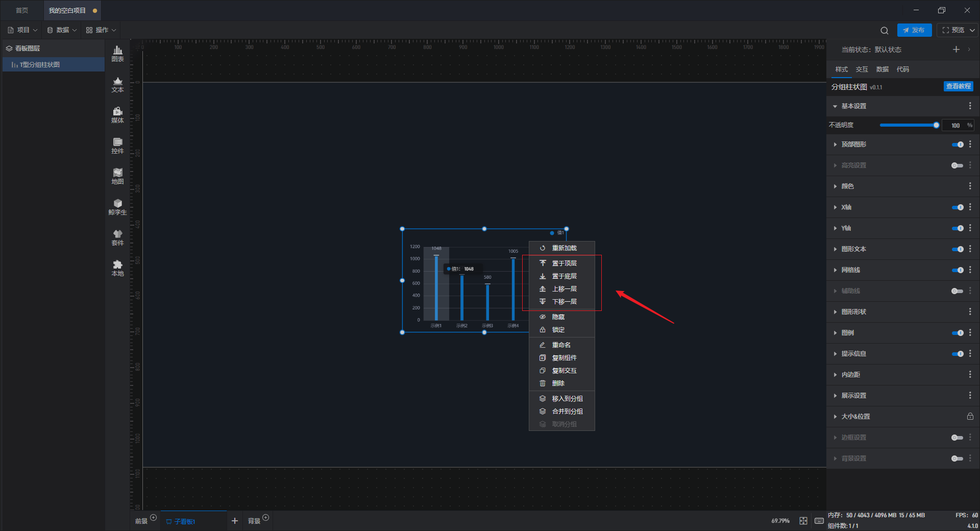
Task: Open the 本地 local component library
Action: point(117,268)
